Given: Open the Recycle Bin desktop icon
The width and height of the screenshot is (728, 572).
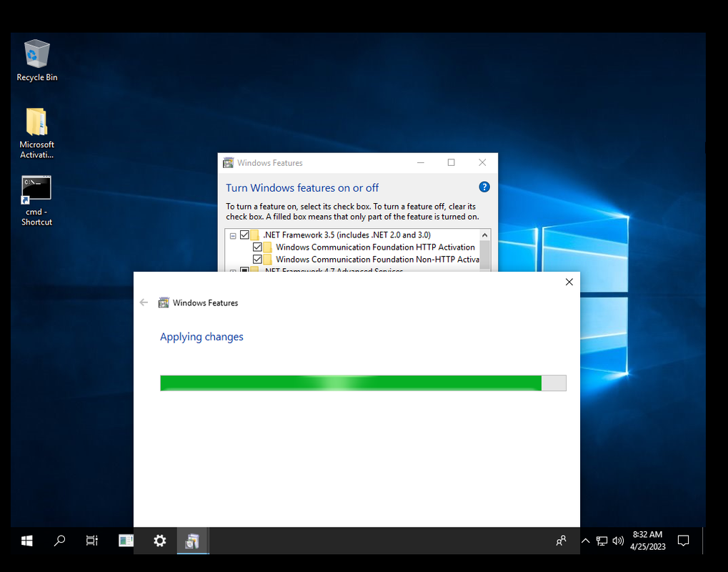Looking at the screenshot, I should (x=36, y=60).
